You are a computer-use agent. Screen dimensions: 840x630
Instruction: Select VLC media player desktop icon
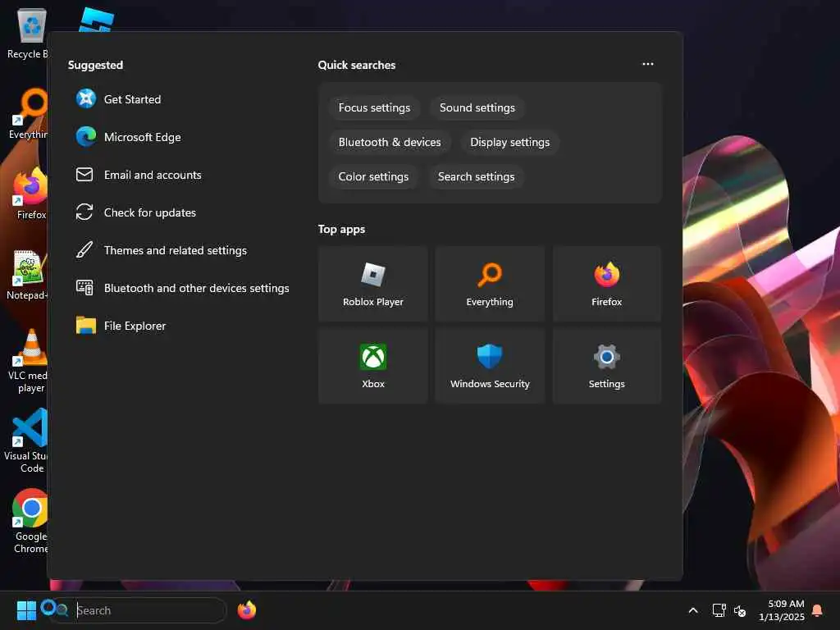(x=29, y=360)
